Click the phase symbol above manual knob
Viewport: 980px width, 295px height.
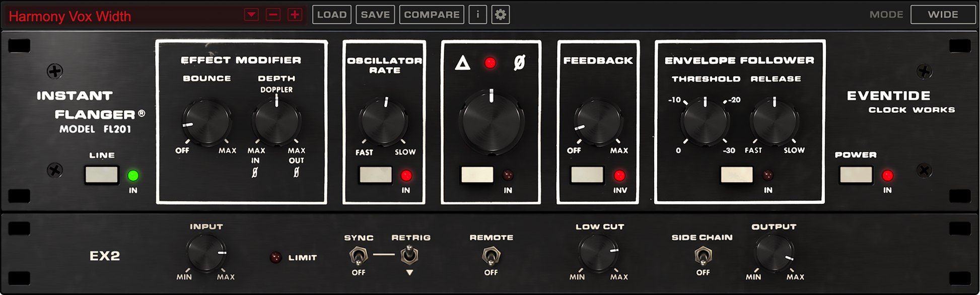pyautogui.click(x=519, y=63)
